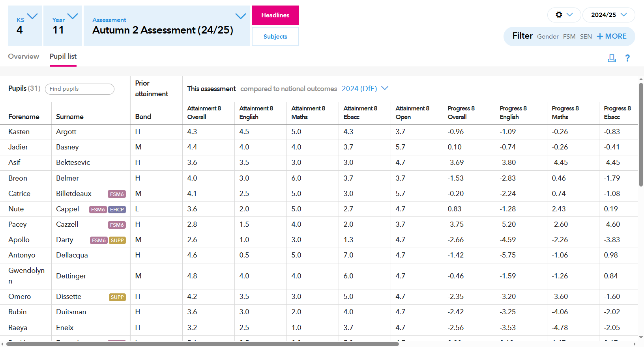The image size is (644, 347).
Task: Click the scroll down arrow
Action: (641, 338)
